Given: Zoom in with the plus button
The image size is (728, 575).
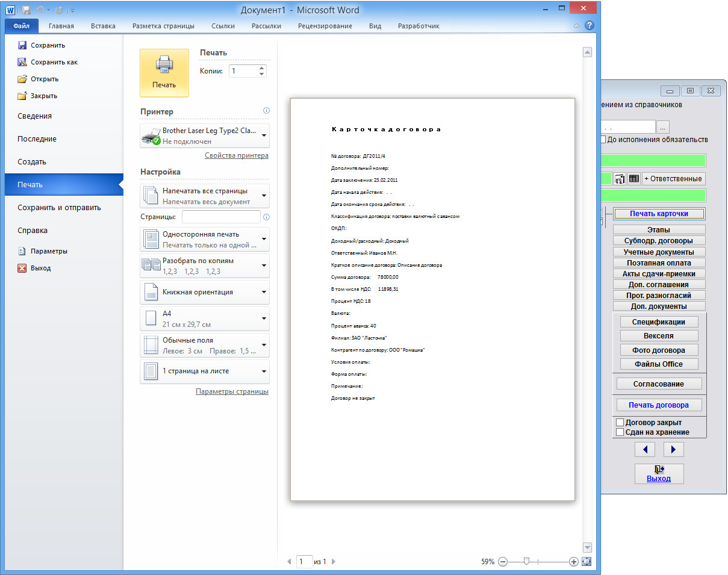Looking at the screenshot, I should (x=573, y=562).
